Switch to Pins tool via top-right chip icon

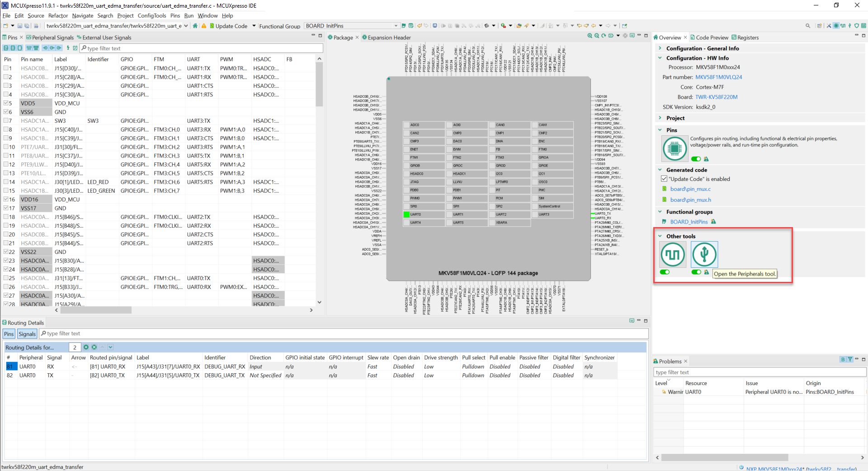(836, 26)
